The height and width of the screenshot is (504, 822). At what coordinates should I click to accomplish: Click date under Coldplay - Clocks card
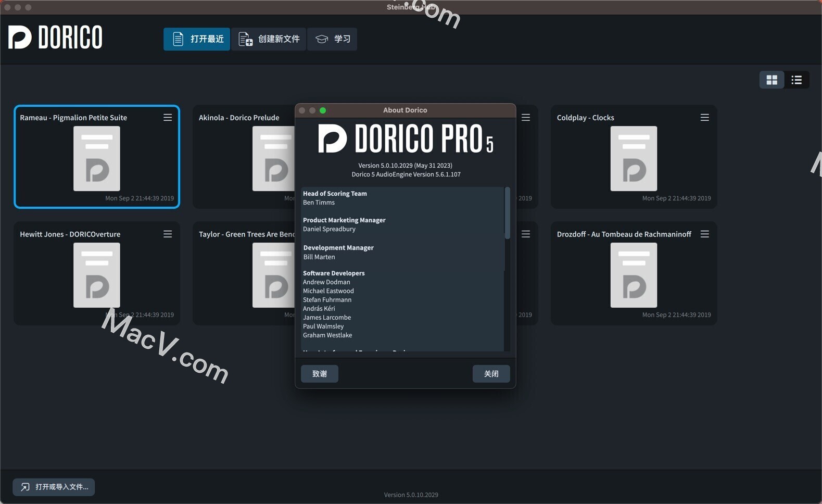click(676, 198)
